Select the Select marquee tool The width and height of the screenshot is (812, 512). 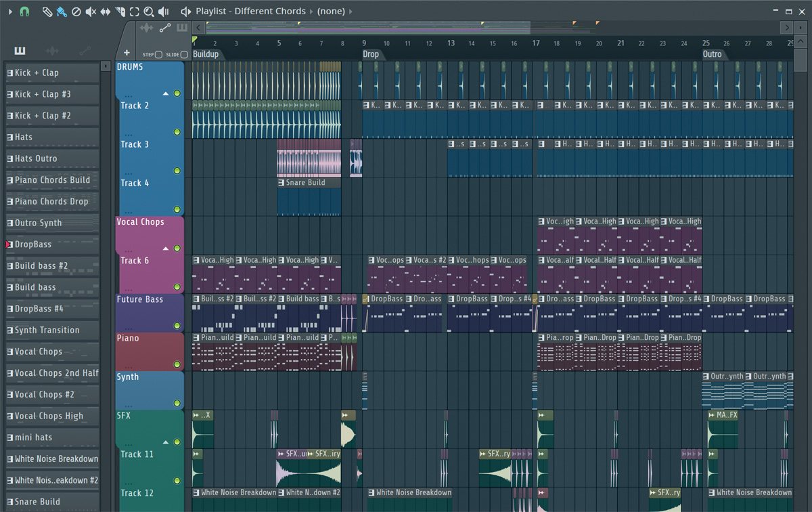(x=135, y=12)
